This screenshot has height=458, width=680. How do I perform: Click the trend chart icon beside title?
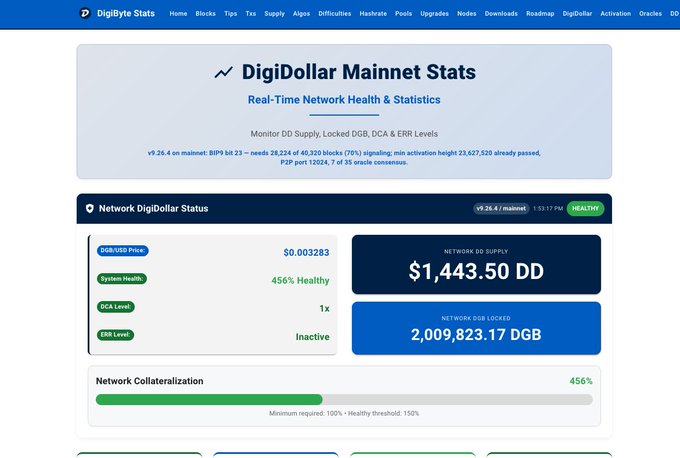[224, 72]
